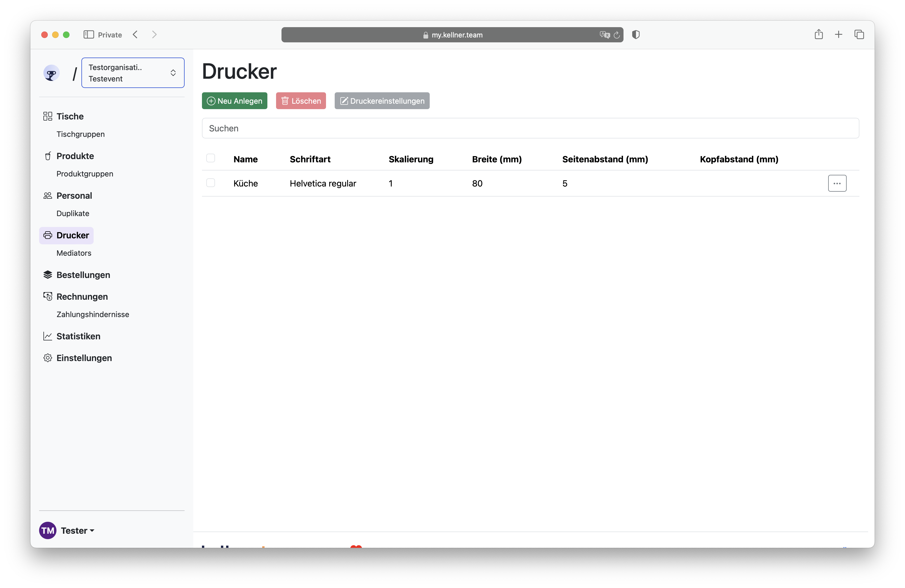Image resolution: width=905 pixels, height=588 pixels.
Task: Open the Personal section
Action: pyautogui.click(x=74, y=195)
